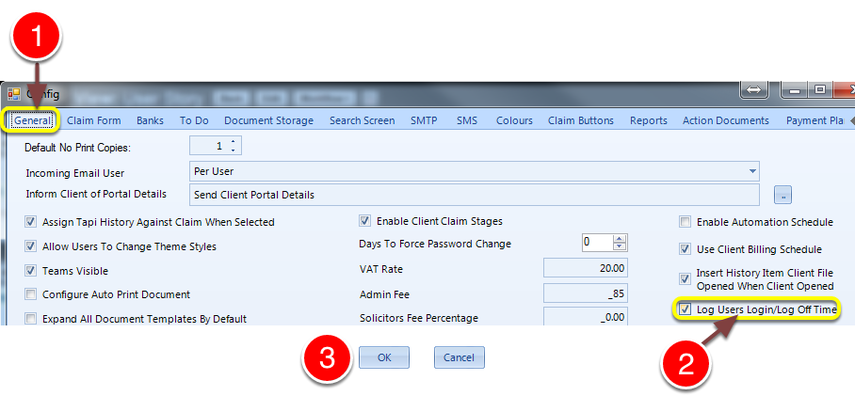Open the SMS tab
Screen dimensions: 855x396
467,121
